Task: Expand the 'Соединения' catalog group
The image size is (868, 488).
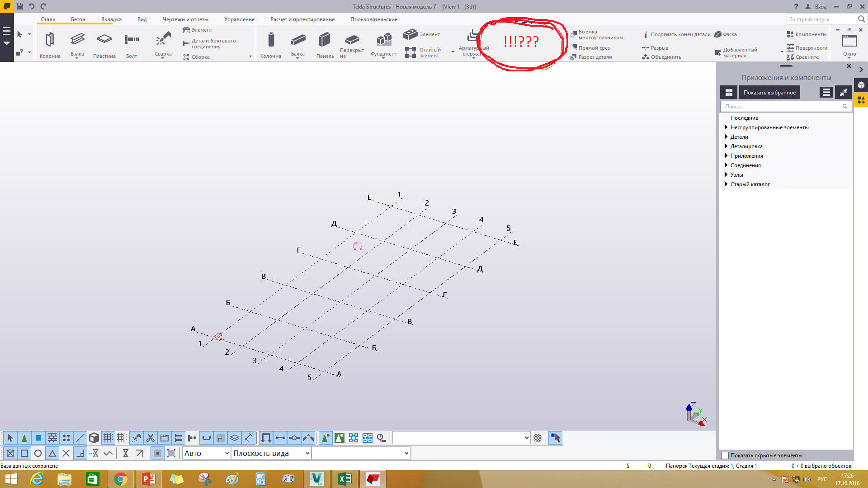Action: pos(726,165)
